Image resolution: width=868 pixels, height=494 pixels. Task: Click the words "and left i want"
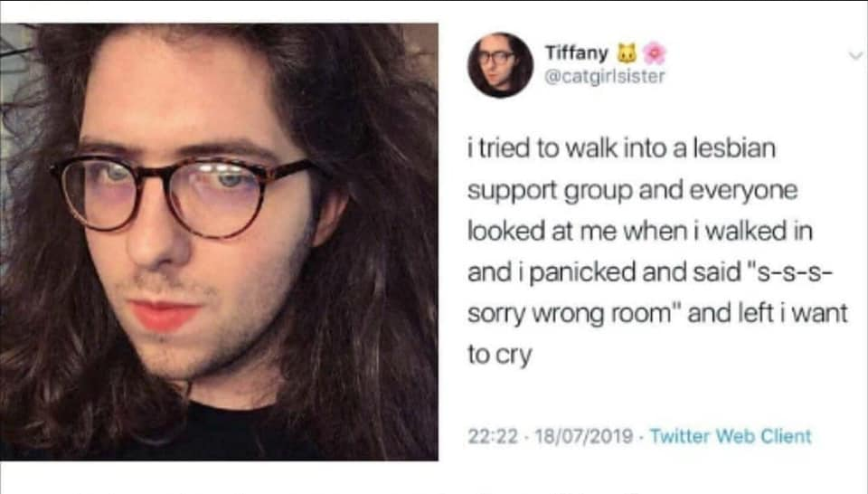tap(768, 313)
